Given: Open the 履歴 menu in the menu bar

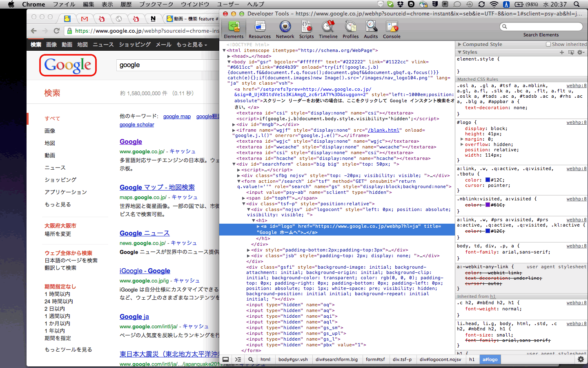Looking at the screenshot, I should [x=126, y=4].
